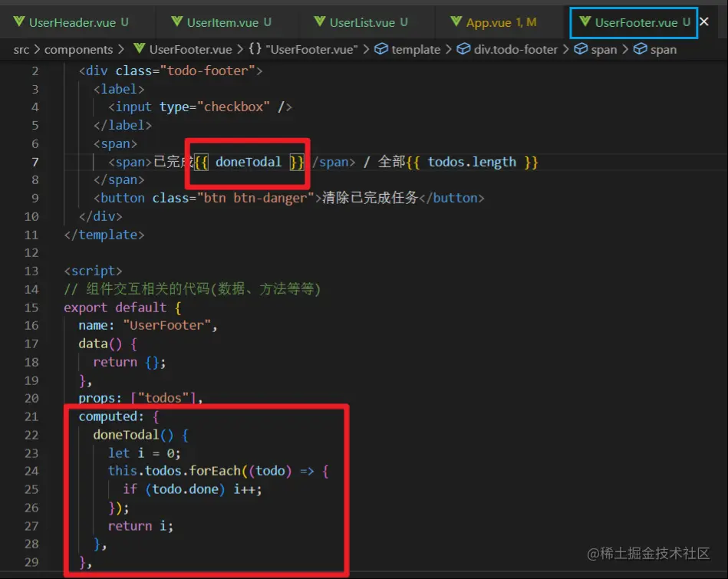Click the Vue icon on UserHeader.vue tab
Screen dimensions: 728x579
coord(18,21)
